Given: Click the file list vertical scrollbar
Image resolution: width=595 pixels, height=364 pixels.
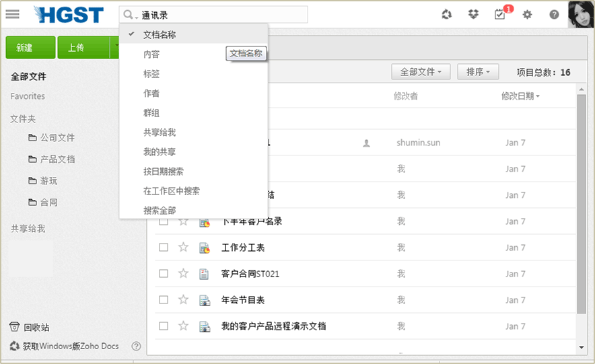Looking at the screenshot, I should click(582, 202).
